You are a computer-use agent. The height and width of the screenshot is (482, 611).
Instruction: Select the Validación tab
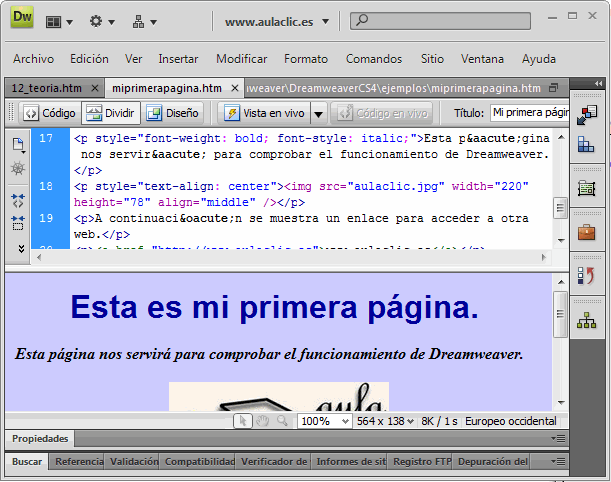(134, 462)
